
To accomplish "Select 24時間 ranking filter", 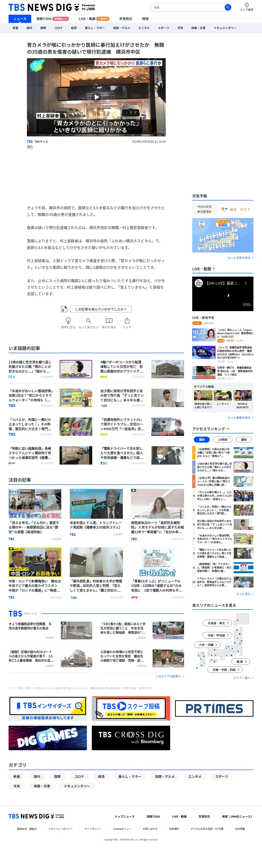I will tap(223, 439).
